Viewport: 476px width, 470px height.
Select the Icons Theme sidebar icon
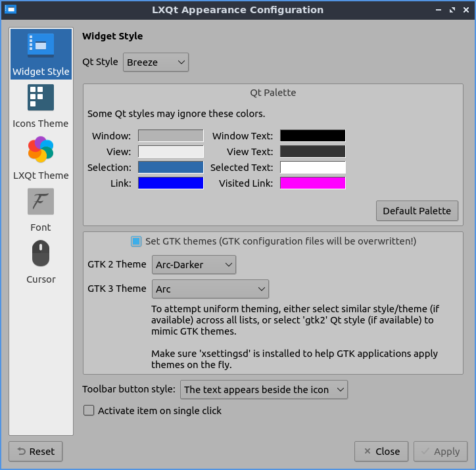[41, 98]
